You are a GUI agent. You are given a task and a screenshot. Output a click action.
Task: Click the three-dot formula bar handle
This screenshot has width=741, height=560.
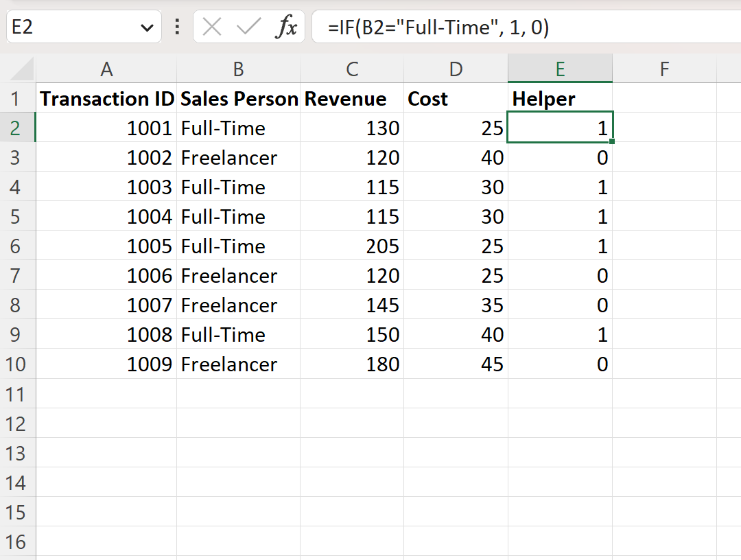[x=177, y=27]
